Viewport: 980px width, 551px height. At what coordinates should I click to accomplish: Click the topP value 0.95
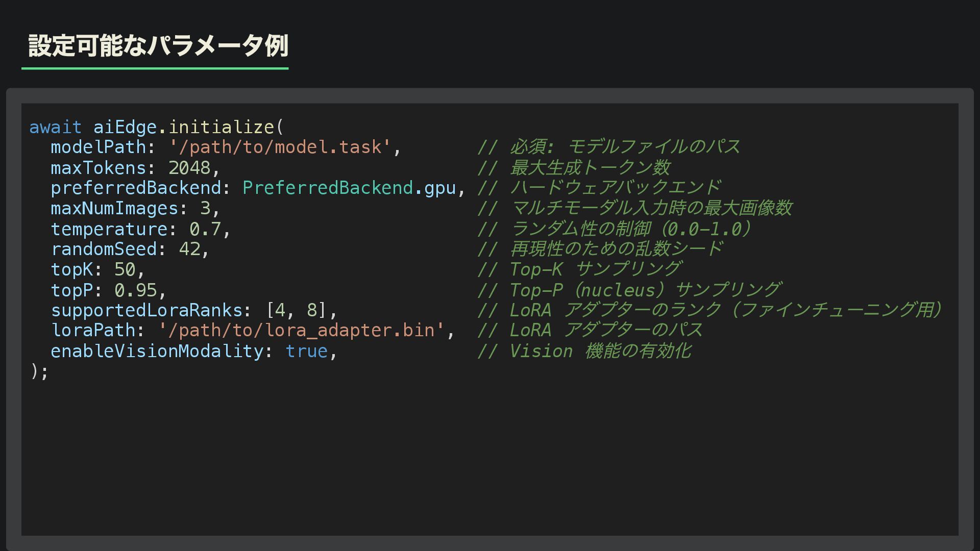tap(135, 290)
